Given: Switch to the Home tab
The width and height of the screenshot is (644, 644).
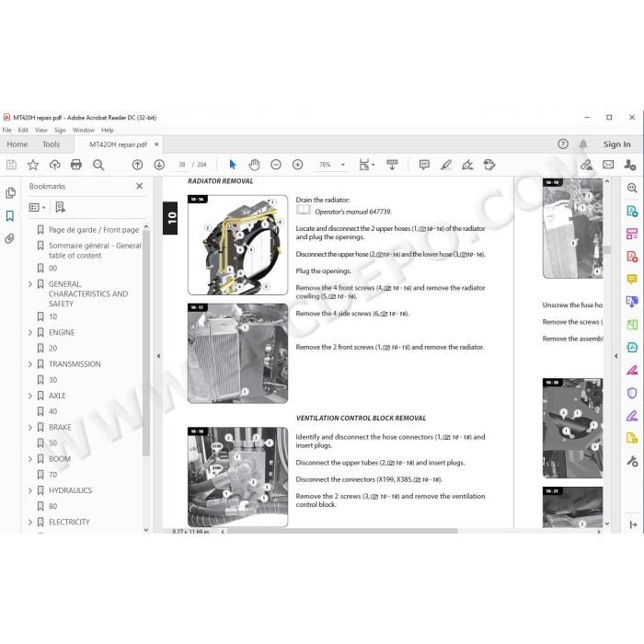Looking at the screenshot, I should [x=17, y=144].
